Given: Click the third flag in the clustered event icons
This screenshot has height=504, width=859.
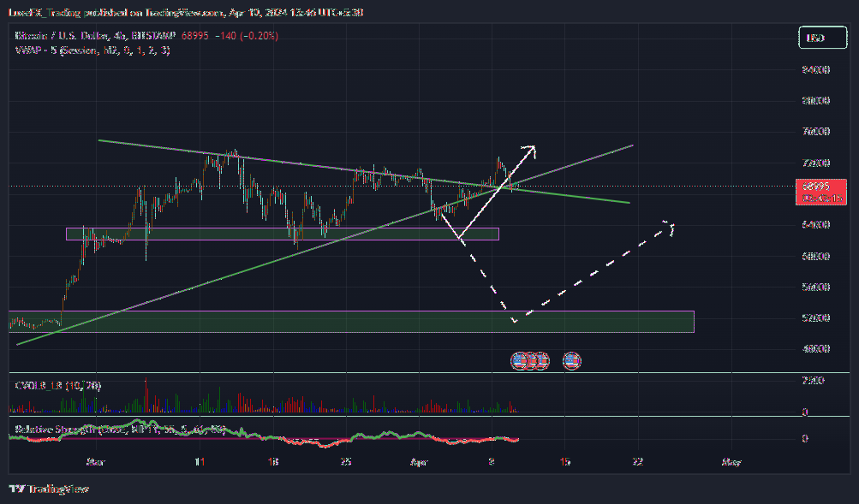Looking at the screenshot, I should point(541,360).
